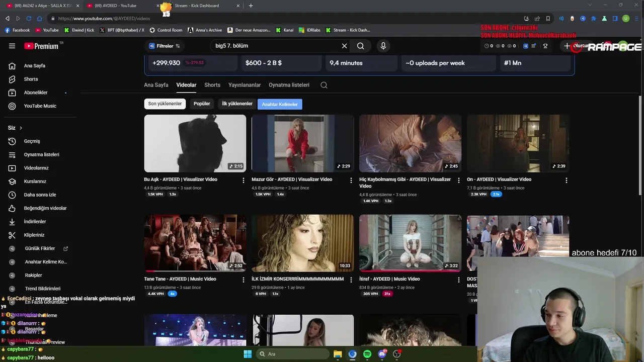Click the Anahtar Kelimeler button
This screenshot has height=362, width=644.
[x=280, y=104]
